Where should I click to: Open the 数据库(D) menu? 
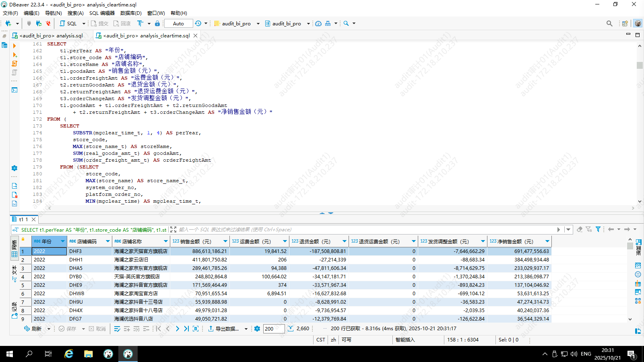pos(131,13)
